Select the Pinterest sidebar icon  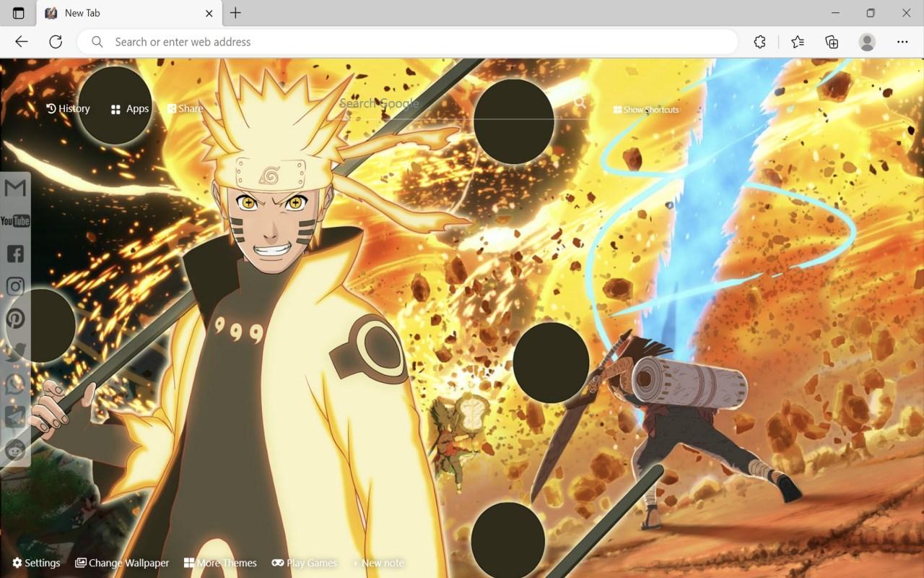15,318
